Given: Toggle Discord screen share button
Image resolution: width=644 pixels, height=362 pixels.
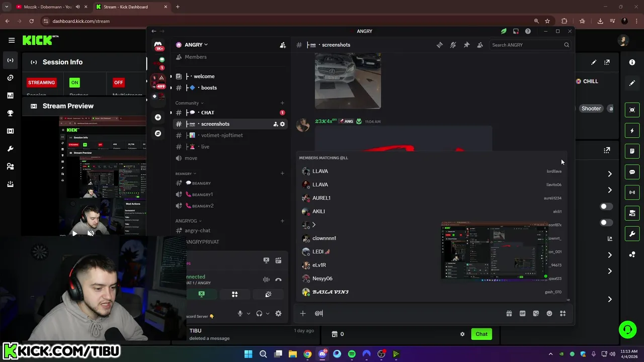Looking at the screenshot, I should point(202,294).
